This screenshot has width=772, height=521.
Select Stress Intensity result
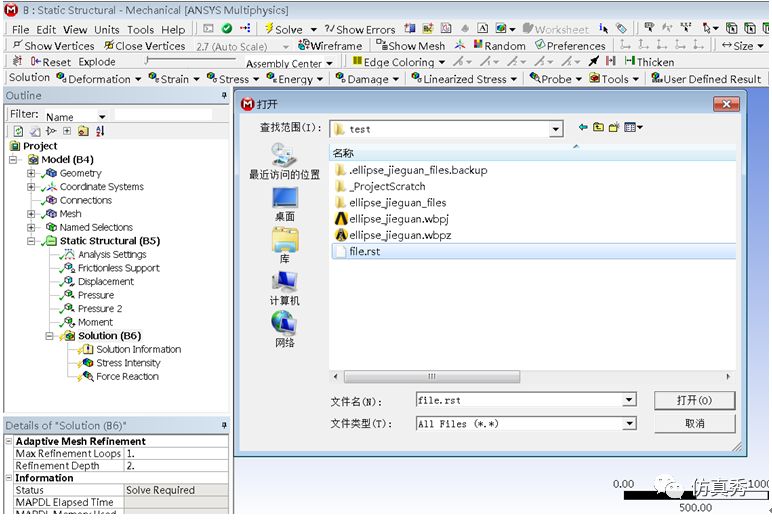click(x=128, y=363)
